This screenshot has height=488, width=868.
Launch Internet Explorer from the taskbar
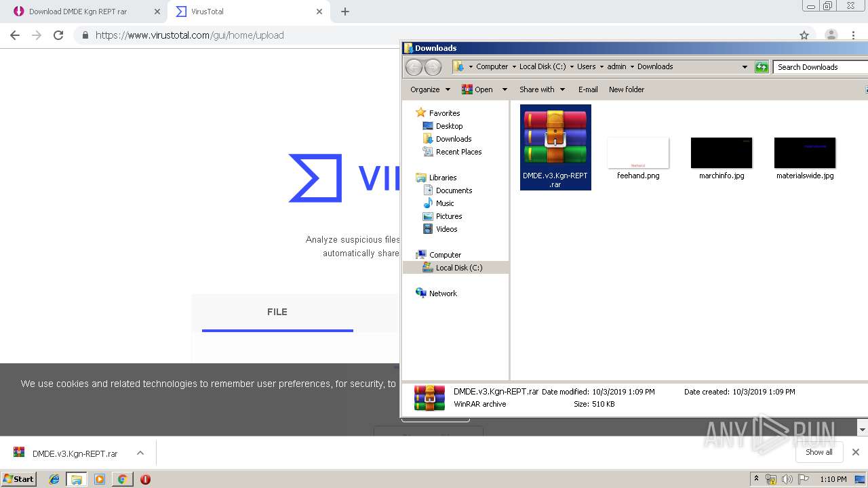click(x=54, y=479)
